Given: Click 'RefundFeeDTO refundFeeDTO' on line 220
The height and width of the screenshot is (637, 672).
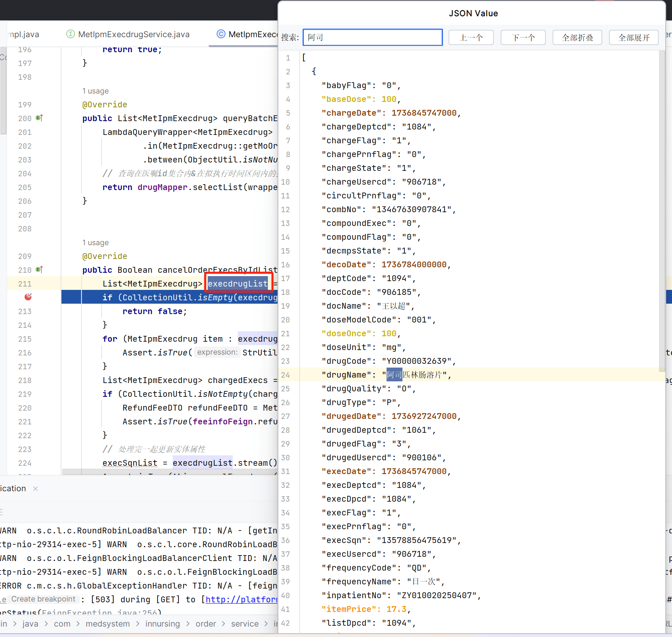Looking at the screenshot, I should 185,408.
